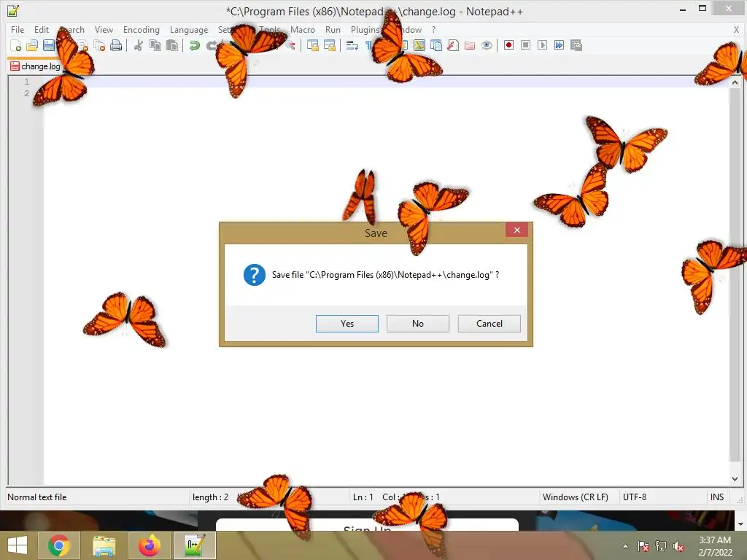This screenshot has width=747, height=560.
Task: Click the New file toolbar icon
Action: pyautogui.click(x=16, y=45)
